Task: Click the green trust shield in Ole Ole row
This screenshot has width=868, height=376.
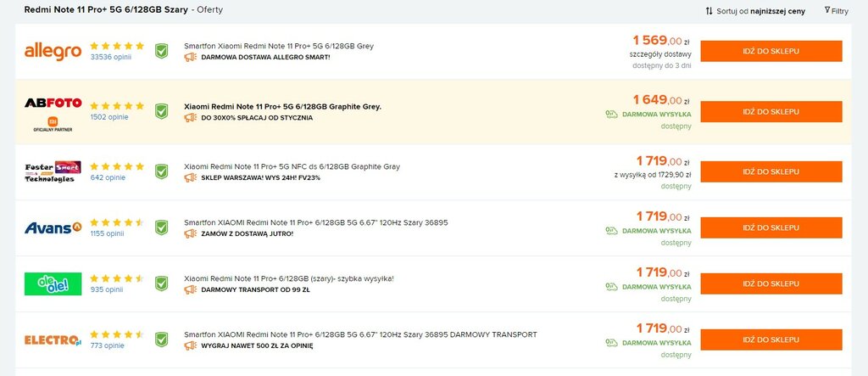Action: point(161,283)
